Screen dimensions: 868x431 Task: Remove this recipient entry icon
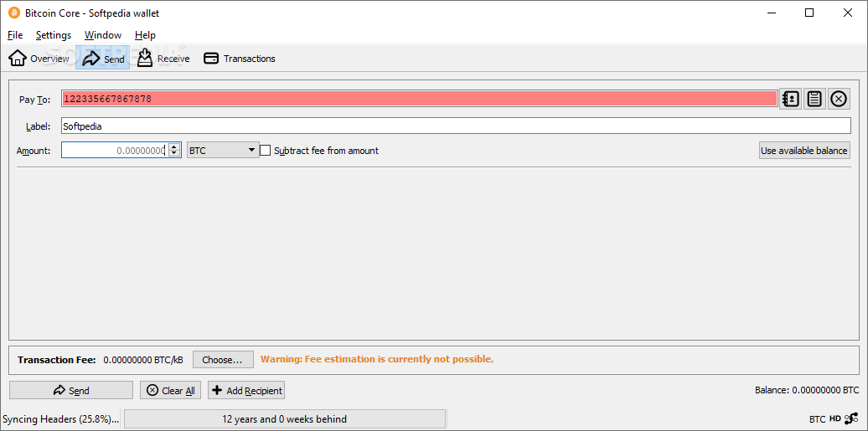[x=839, y=99]
